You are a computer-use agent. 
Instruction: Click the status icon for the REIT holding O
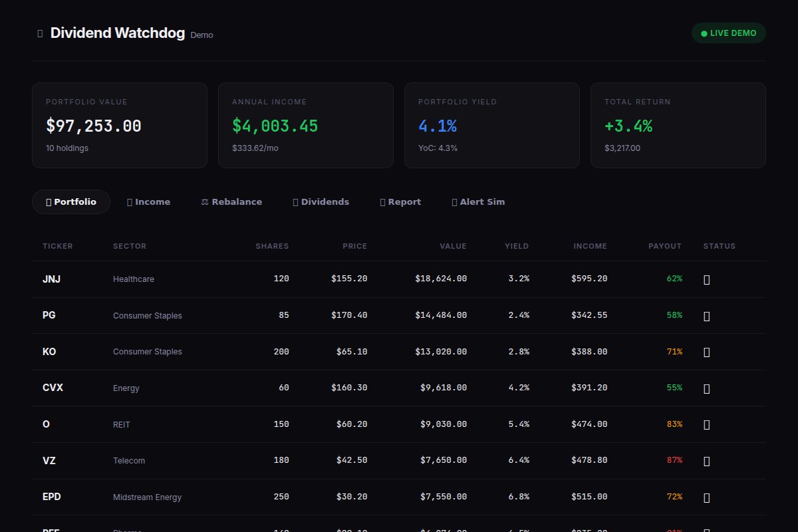pyautogui.click(x=706, y=424)
